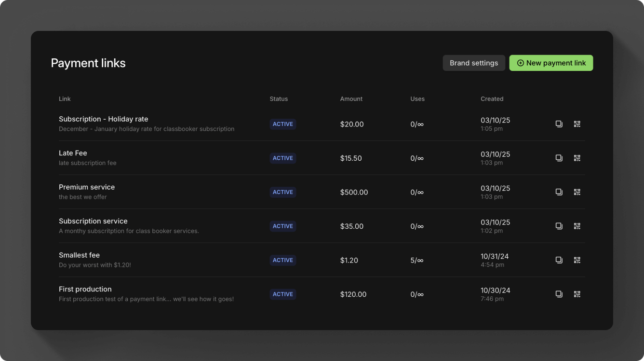
Task: Show QR code for Premium service
Action: click(577, 192)
